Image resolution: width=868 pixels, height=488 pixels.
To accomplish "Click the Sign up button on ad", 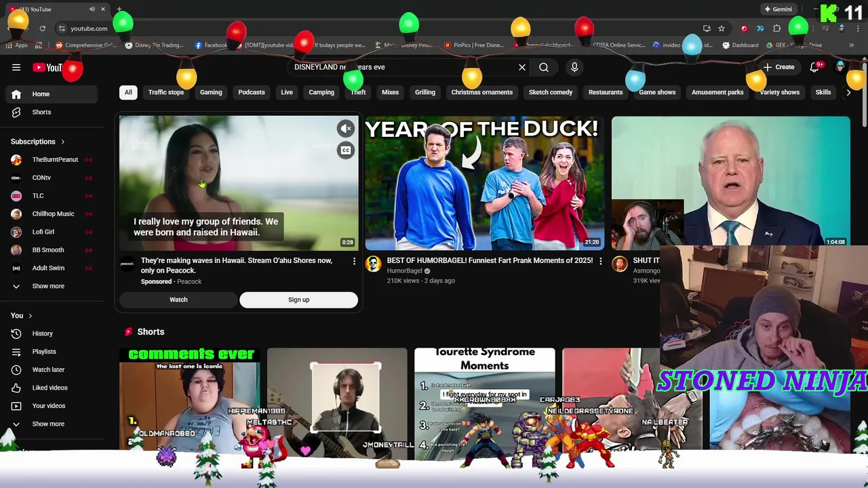I will 298,300.
